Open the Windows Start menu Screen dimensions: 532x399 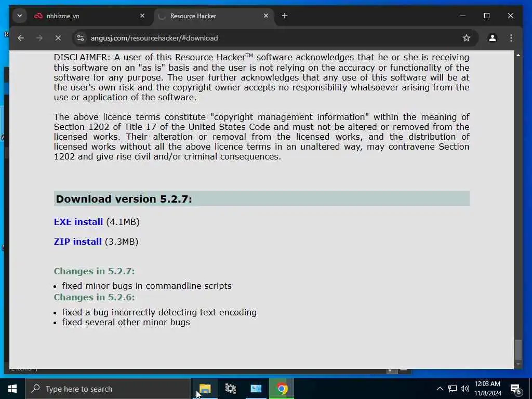tap(12, 389)
